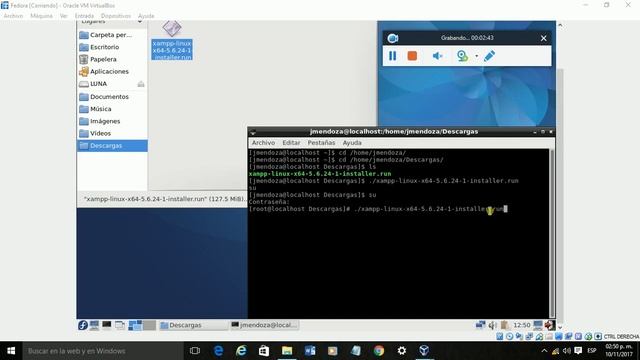
Task: Mute the recorder audio speaker icon
Action: 437,56
